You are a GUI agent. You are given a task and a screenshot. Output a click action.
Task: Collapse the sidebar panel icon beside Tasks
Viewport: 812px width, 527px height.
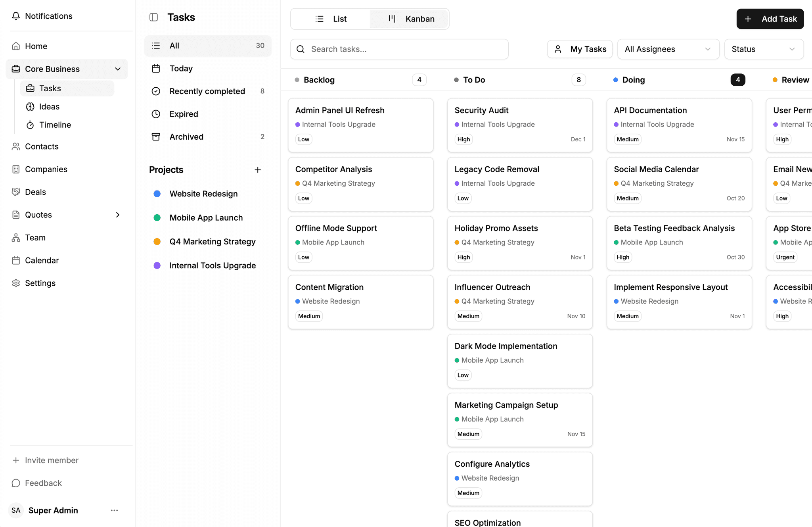pos(153,17)
